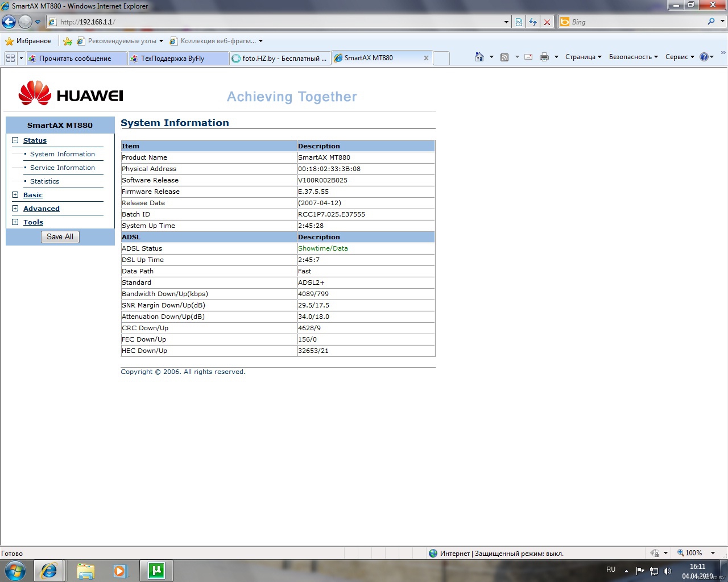Image resolution: width=728 pixels, height=582 pixels.
Task: Click the Home icon in command bar
Action: (x=479, y=57)
